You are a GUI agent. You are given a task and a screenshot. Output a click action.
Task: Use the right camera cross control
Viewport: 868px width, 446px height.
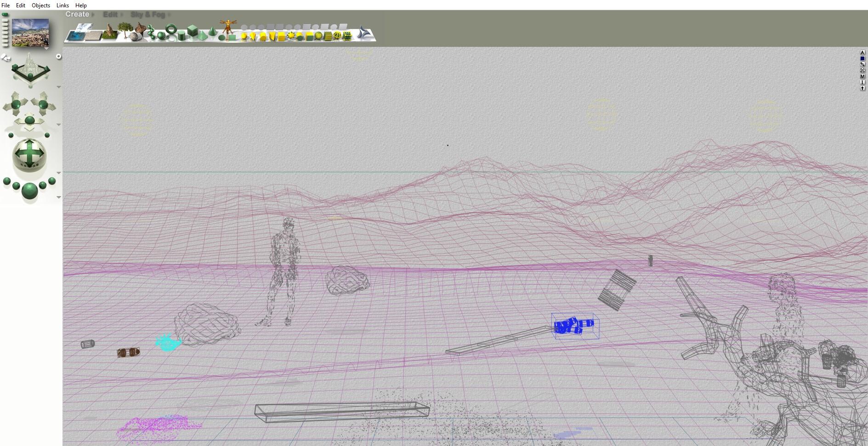[43, 104]
